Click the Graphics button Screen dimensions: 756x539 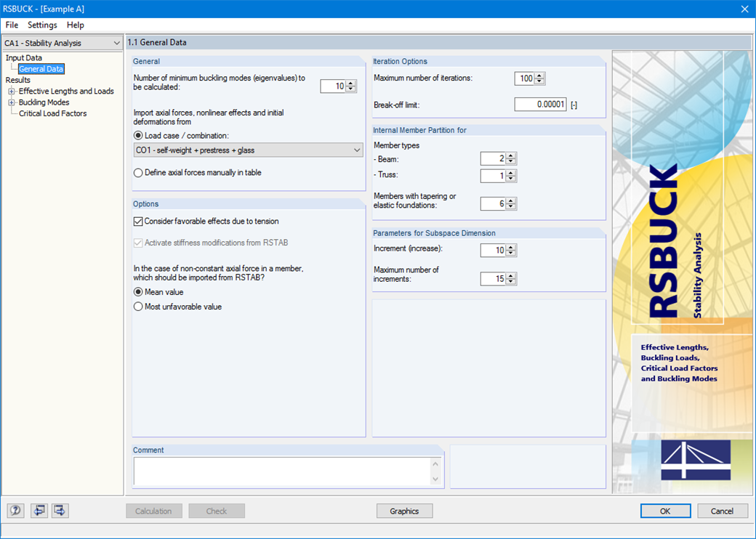tap(404, 511)
